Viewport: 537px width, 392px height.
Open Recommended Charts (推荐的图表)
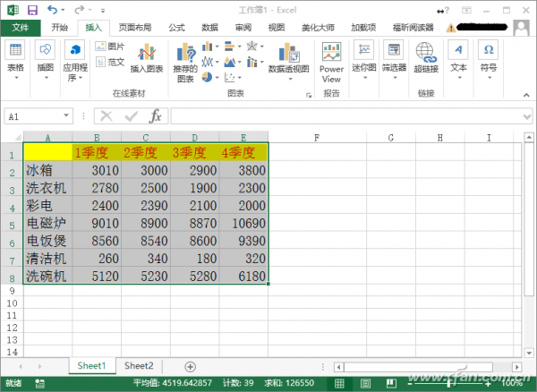pos(185,63)
